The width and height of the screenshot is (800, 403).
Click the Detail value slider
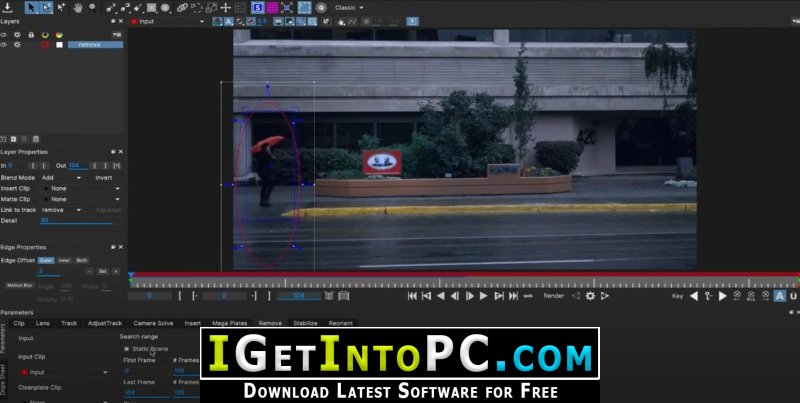(76, 220)
